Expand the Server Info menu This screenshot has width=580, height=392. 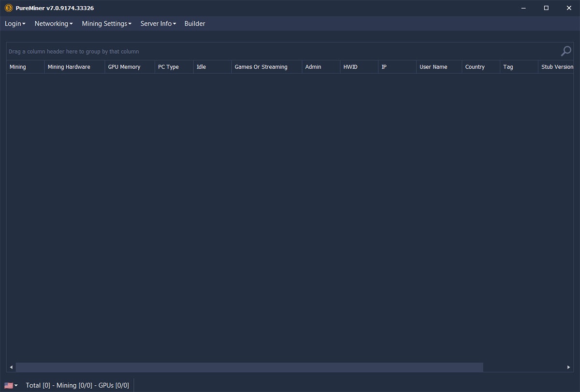tap(158, 24)
